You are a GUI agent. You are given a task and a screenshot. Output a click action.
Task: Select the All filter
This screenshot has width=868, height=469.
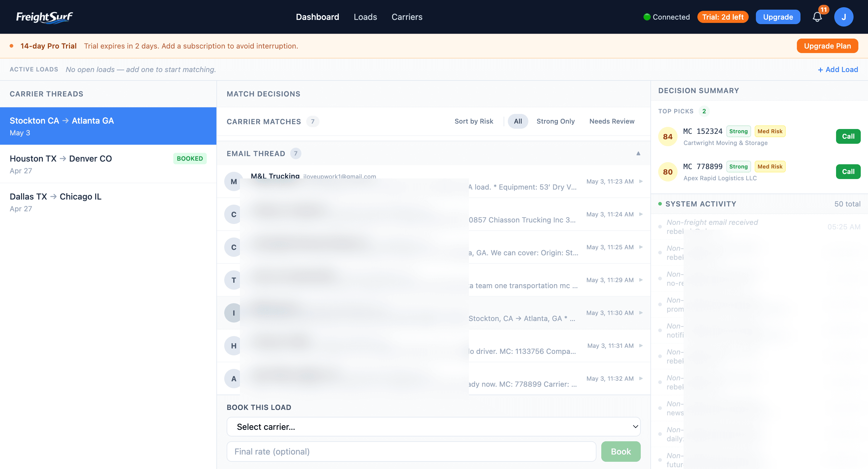pyautogui.click(x=518, y=121)
